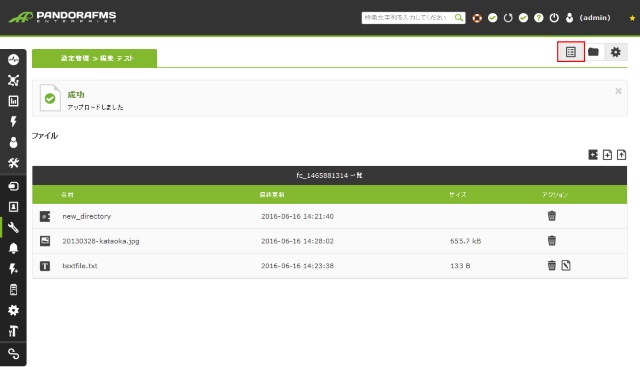Screen dimensions: 640x367
Task: Open the textfile.txt file link
Action: [80, 266]
